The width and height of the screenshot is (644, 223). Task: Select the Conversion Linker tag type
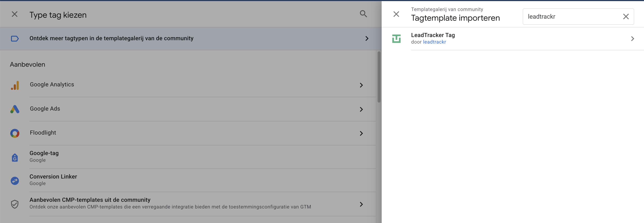(53, 176)
